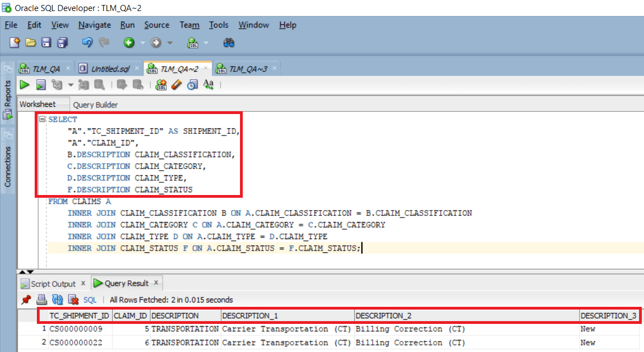Click the DESCRIPTION_2 column header
Screen dimensions: 644x352
pyautogui.click(x=467, y=316)
